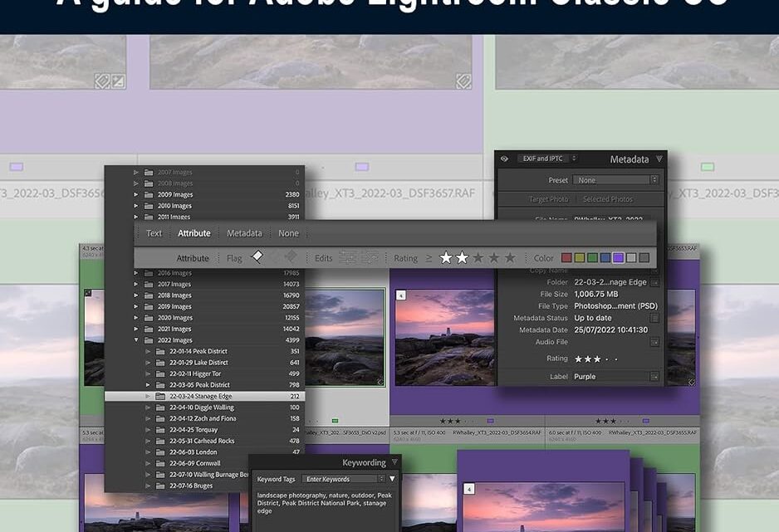Image resolution: width=779 pixels, height=532 pixels.
Task: Click the dimmed rejected flag filter icon
Action: 290,256
